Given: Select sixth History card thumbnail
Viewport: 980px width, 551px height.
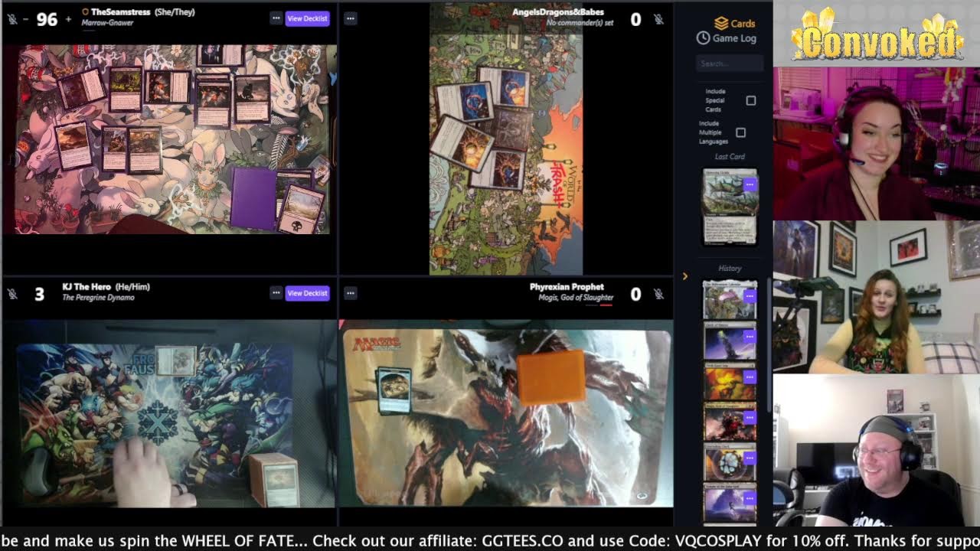Looking at the screenshot, I should tap(730, 504).
